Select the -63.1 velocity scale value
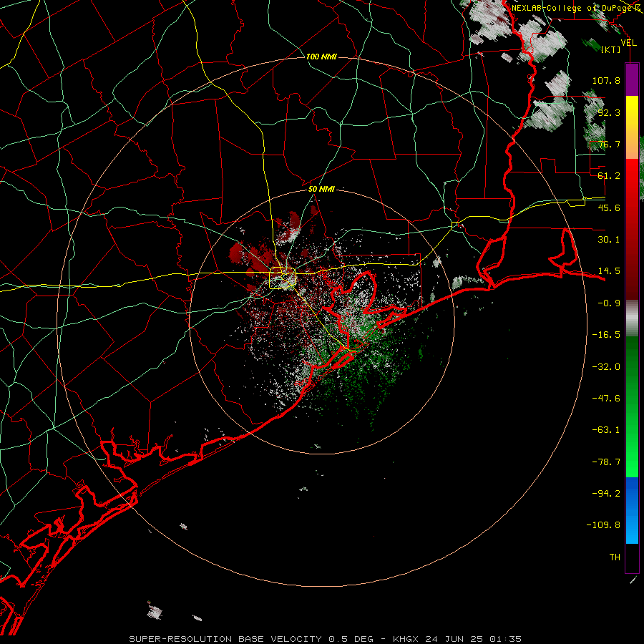The height and width of the screenshot is (644, 644). [606, 430]
